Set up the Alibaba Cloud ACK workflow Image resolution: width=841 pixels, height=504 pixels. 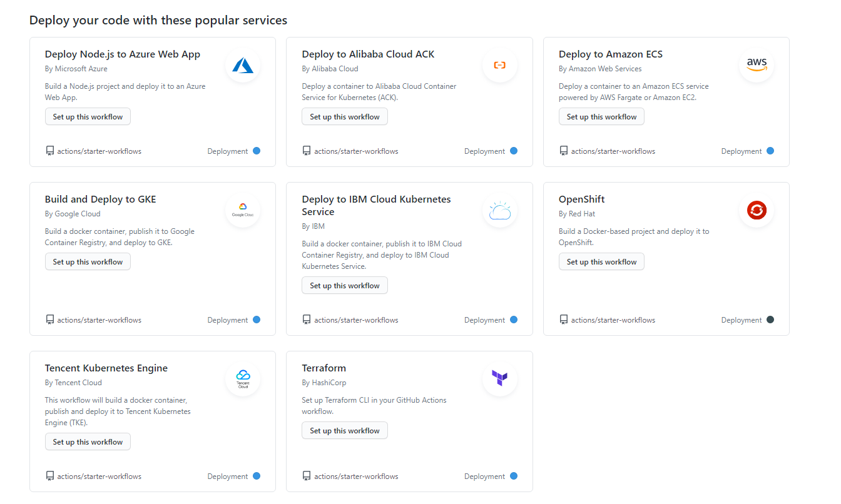coord(345,117)
